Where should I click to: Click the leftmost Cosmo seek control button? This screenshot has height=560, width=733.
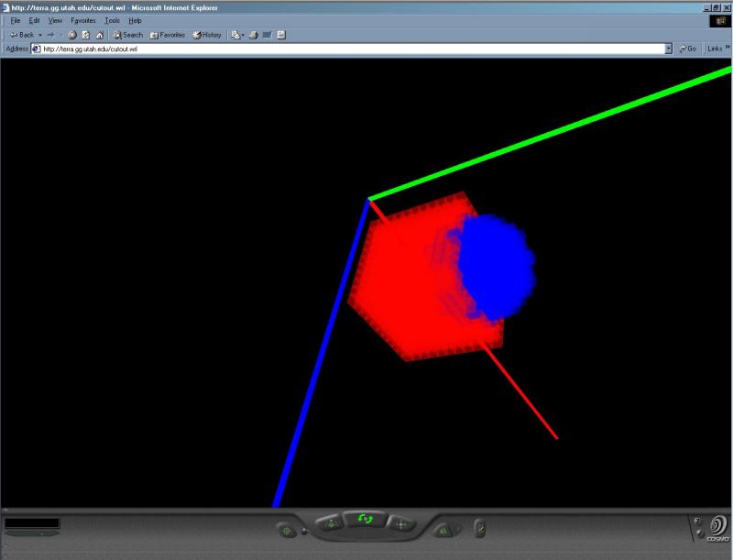[288, 529]
